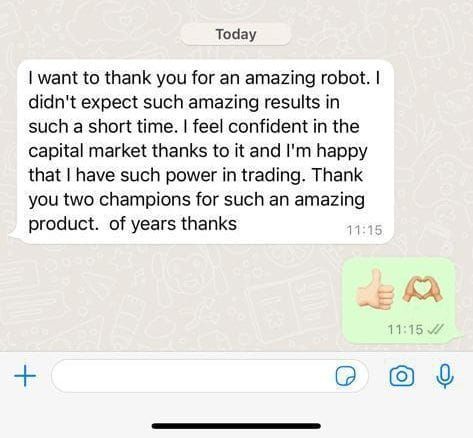Open the sticker picker in message field
The height and width of the screenshot is (438, 473).
[345, 376]
